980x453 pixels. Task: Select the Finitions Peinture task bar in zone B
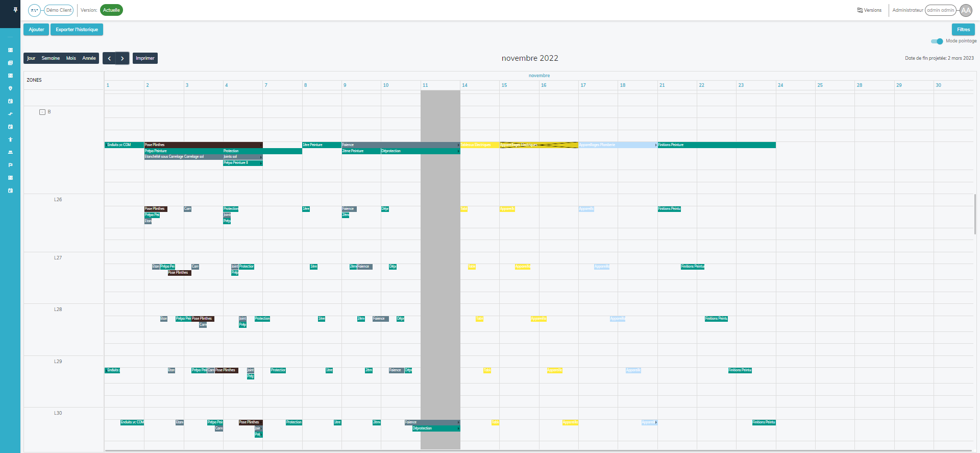coord(716,145)
